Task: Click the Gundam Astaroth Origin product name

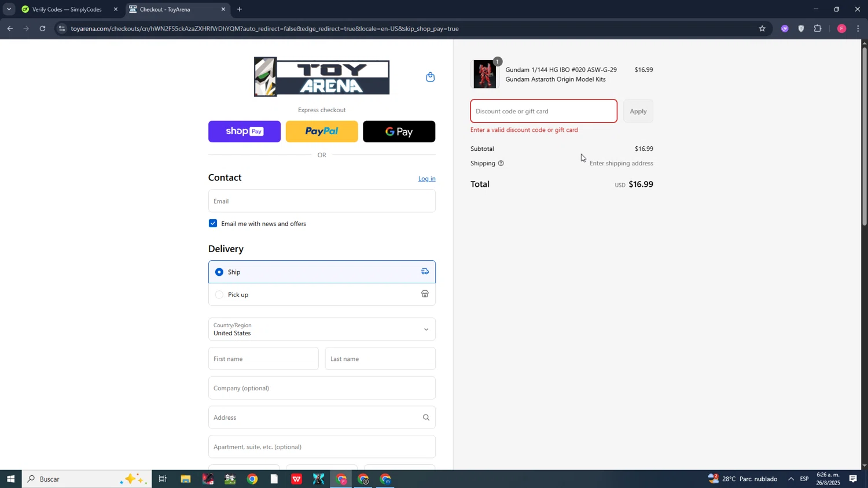Action: pos(561,75)
